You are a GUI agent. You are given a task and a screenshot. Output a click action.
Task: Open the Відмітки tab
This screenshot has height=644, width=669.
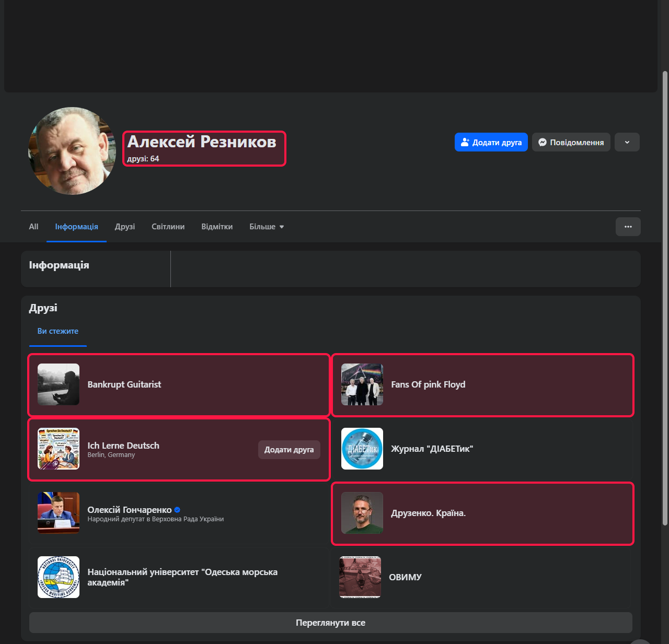[x=217, y=227]
